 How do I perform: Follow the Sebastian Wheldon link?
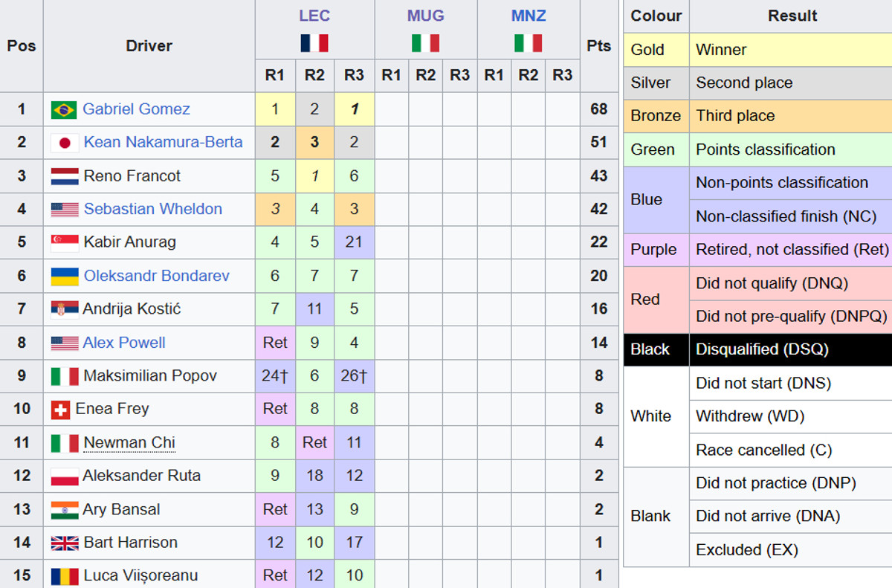pos(152,209)
